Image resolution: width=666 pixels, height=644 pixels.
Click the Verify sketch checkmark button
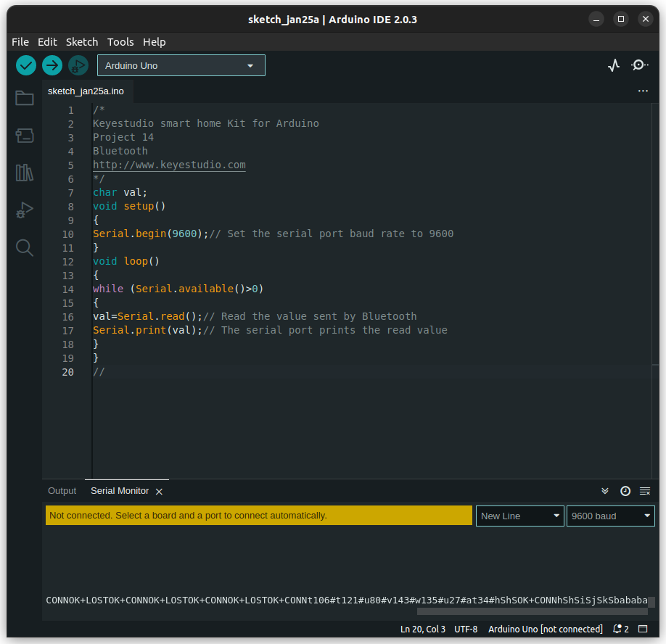26,65
